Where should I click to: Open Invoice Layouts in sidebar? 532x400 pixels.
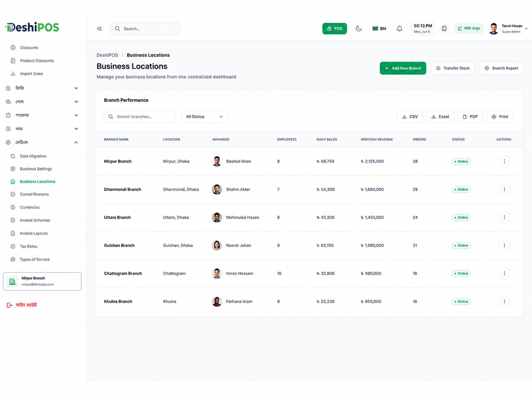34,233
